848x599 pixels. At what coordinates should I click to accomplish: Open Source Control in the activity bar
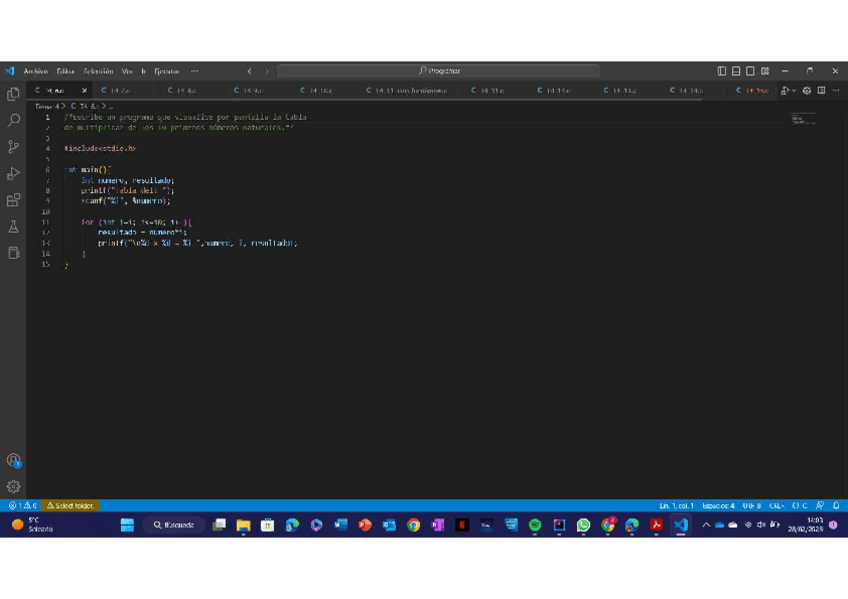(13, 147)
